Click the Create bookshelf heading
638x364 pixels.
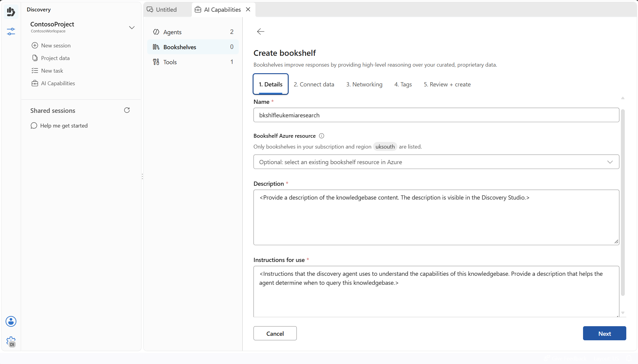point(284,53)
